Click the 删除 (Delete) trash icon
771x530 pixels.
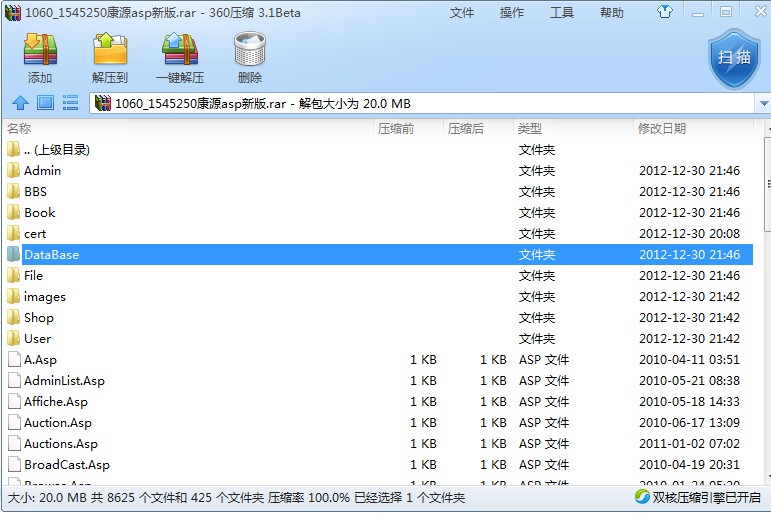[250, 49]
